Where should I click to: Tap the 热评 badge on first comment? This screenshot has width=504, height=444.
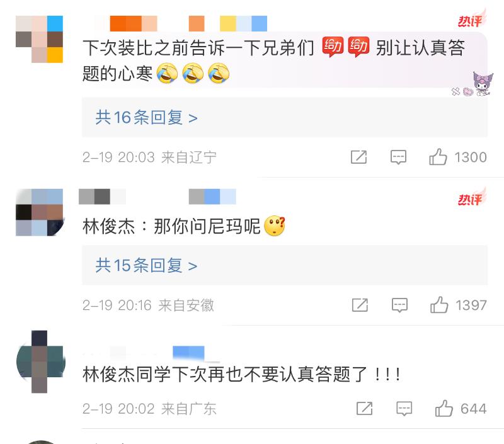(x=471, y=20)
